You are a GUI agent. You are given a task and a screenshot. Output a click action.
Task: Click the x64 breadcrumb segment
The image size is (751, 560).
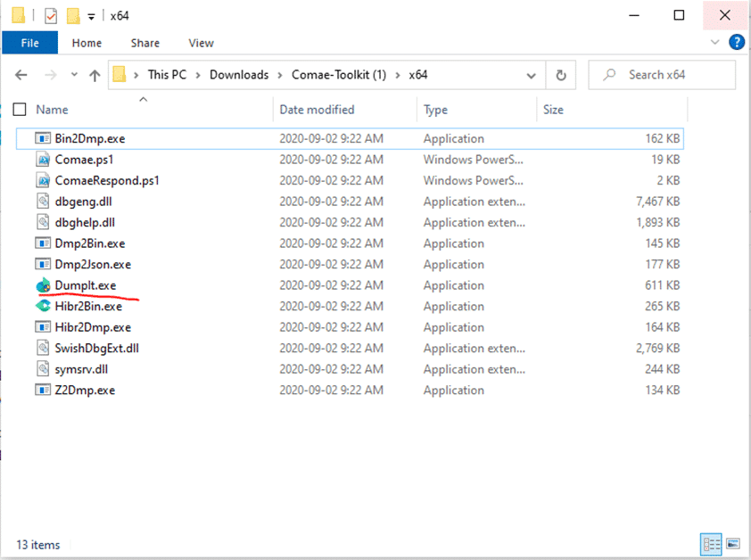pyautogui.click(x=418, y=75)
